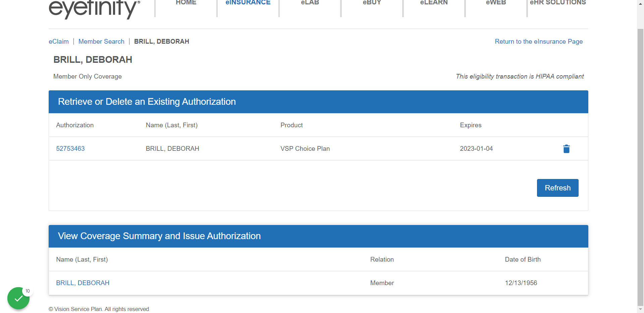Click the View Coverage Summary panel header
Image resolution: width=644 pixels, height=313 pixels.
pos(318,236)
